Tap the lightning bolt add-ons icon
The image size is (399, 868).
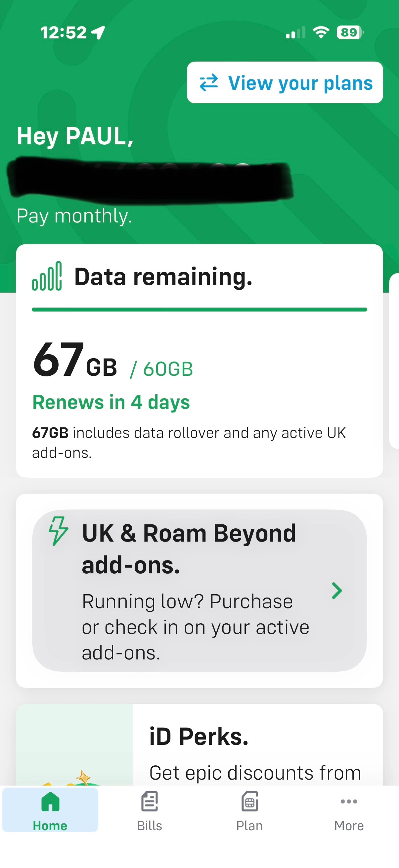pyautogui.click(x=58, y=531)
